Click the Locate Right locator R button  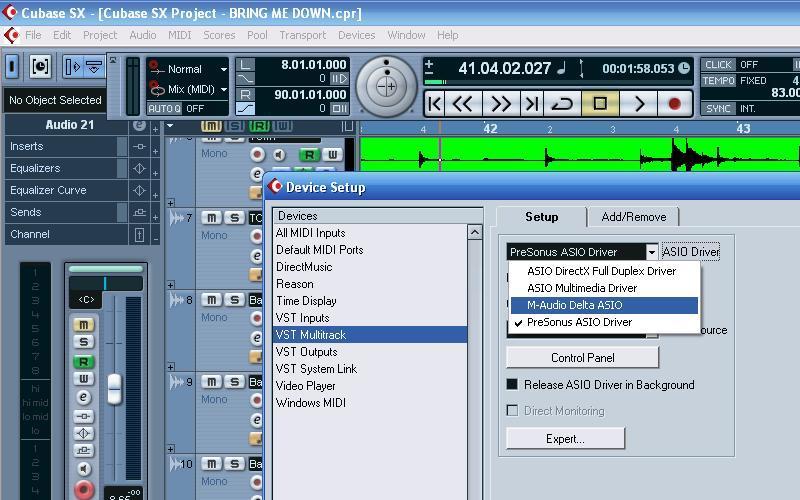245,94
